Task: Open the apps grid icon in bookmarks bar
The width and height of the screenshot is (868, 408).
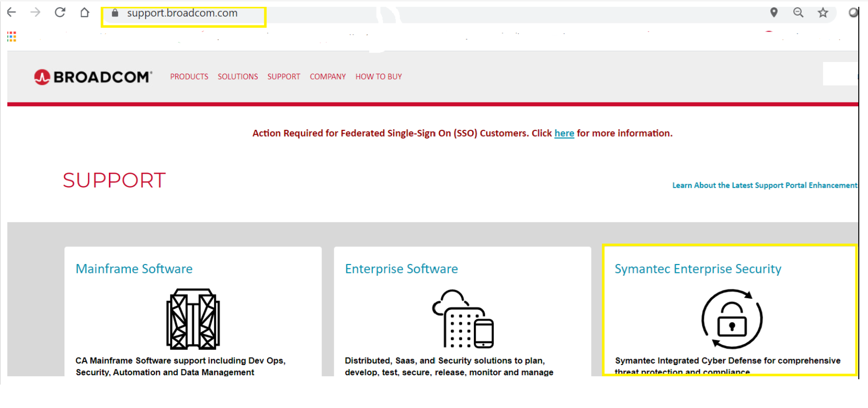Action: (12, 37)
